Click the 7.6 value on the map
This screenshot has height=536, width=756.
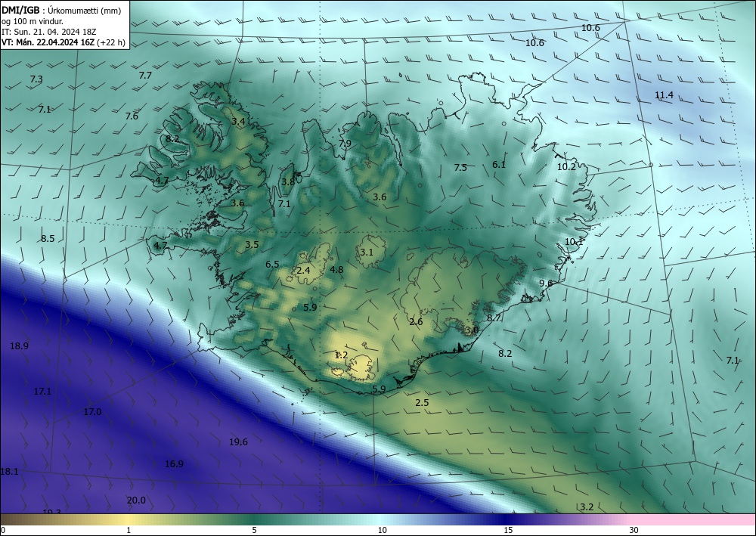[132, 116]
